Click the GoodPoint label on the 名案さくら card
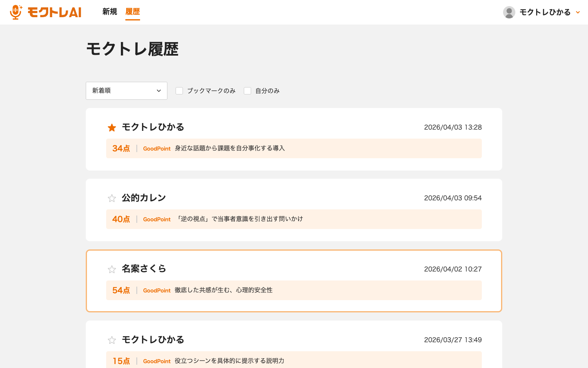 (157, 290)
